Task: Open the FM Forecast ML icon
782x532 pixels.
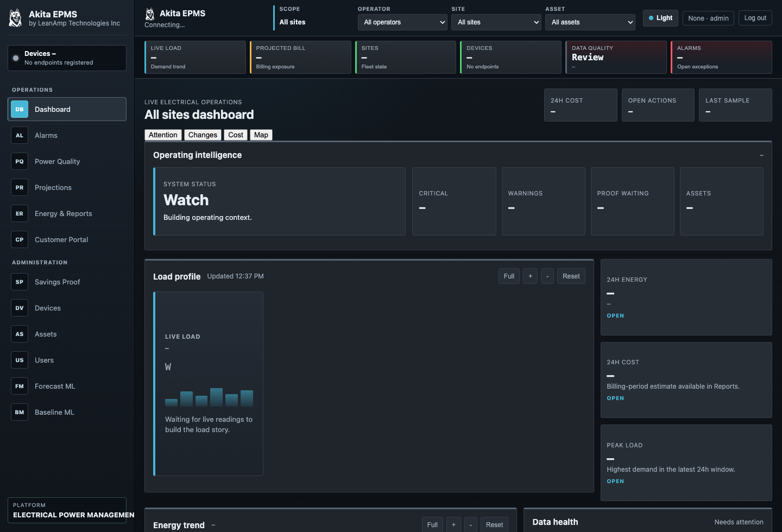Action: [20, 386]
